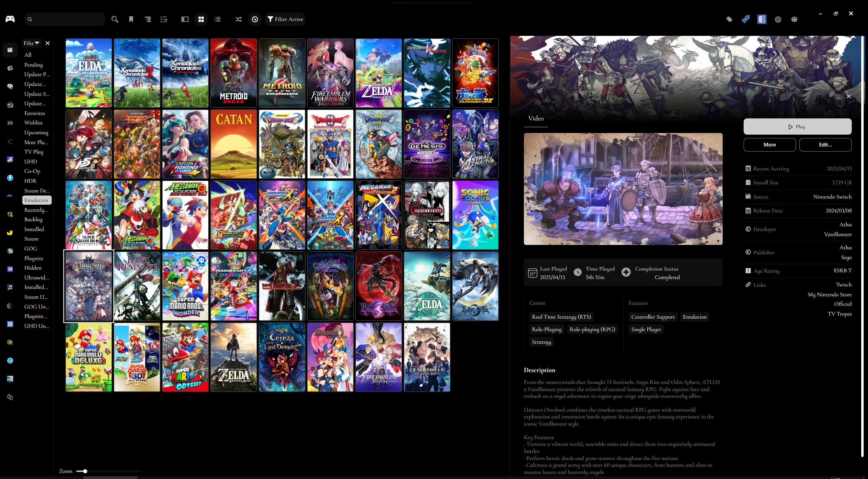Click the Steam toolbox sidebar icon

coord(10,105)
